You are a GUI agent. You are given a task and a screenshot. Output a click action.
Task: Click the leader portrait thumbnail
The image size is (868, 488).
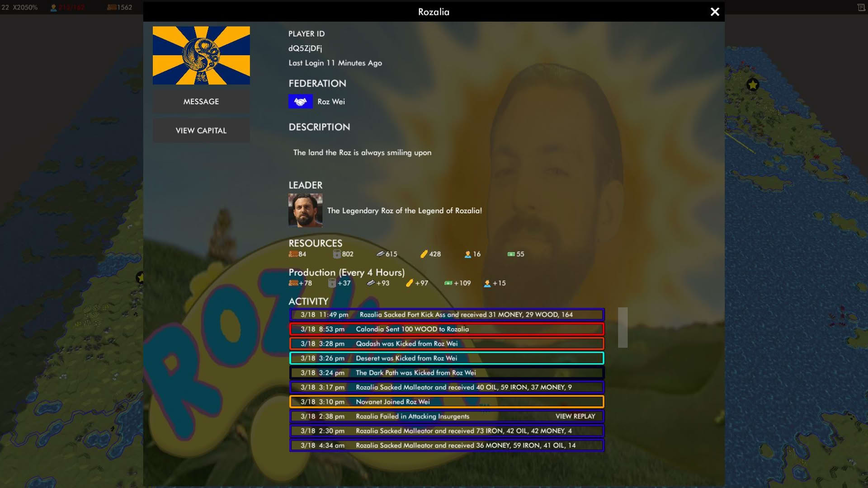click(x=305, y=210)
